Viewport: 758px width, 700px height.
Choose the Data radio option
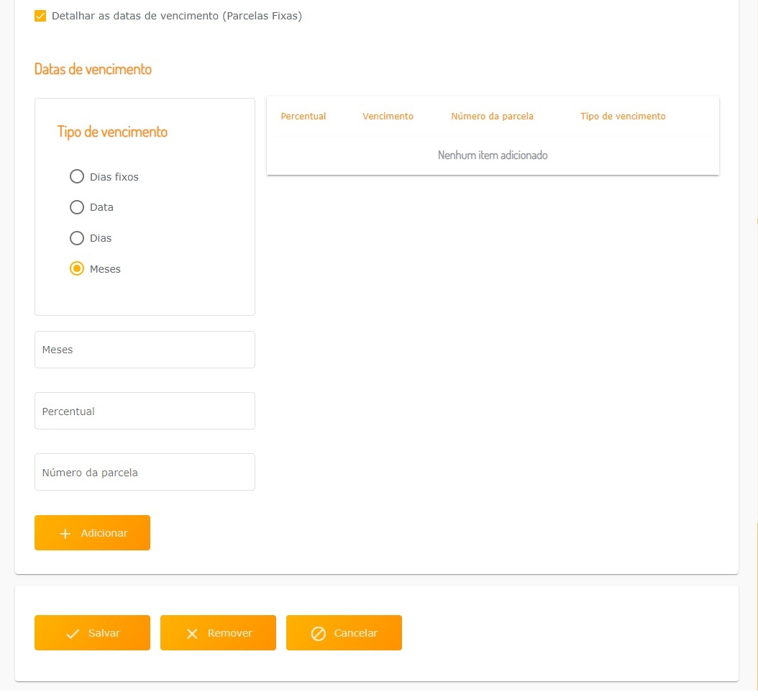point(77,207)
